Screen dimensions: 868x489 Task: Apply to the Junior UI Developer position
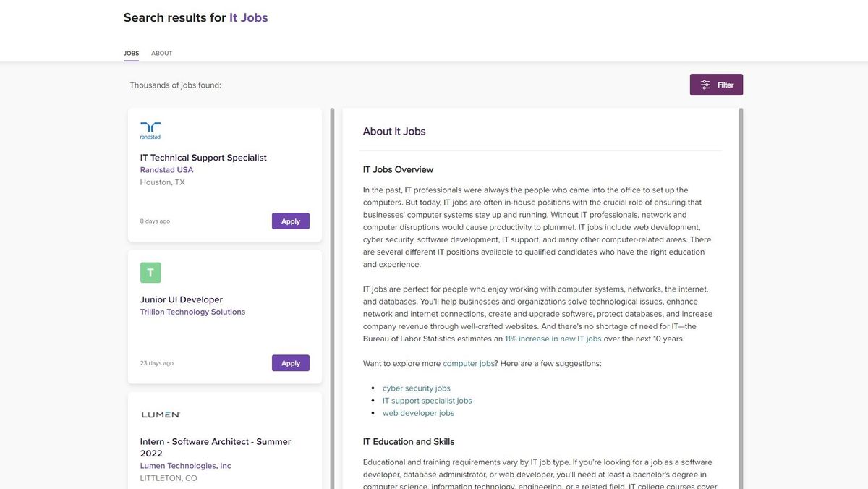(290, 362)
